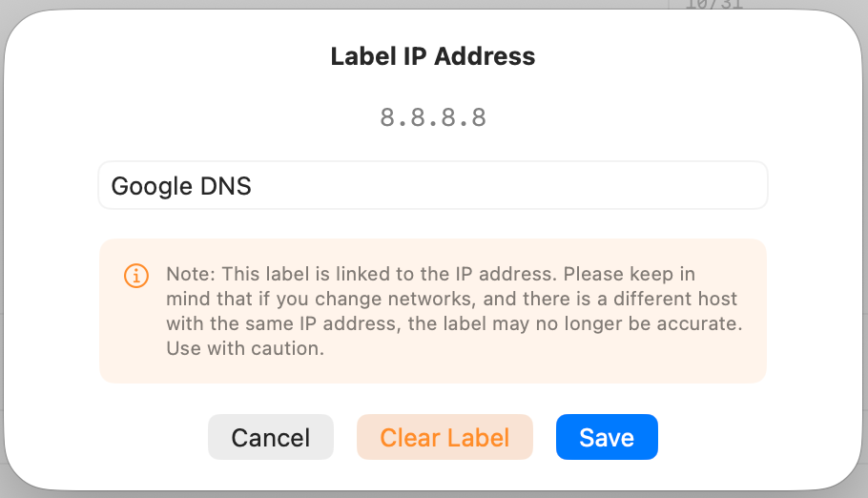Screen dimensions: 868x498
Task: Remove the label with Clear Label
Action: click(x=444, y=438)
